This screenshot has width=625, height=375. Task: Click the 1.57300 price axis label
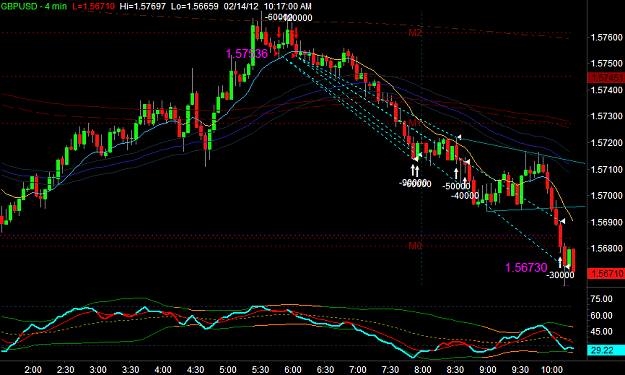(x=606, y=116)
